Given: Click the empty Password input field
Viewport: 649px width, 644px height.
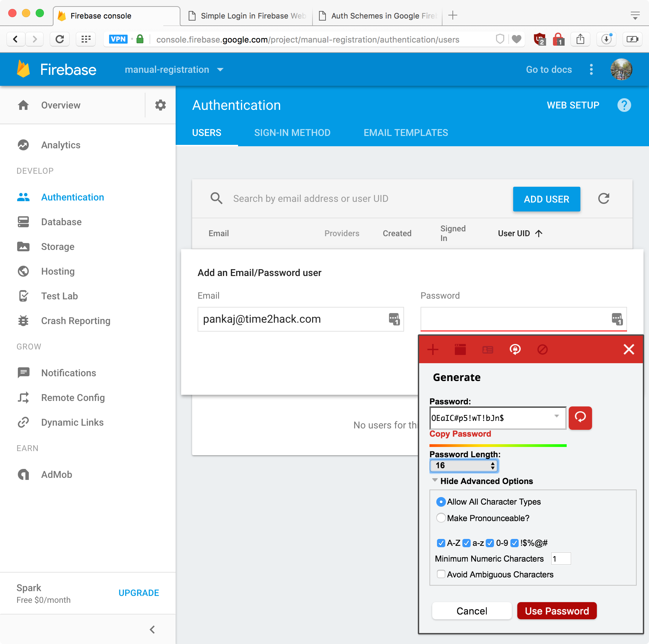Looking at the screenshot, I should coord(523,319).
